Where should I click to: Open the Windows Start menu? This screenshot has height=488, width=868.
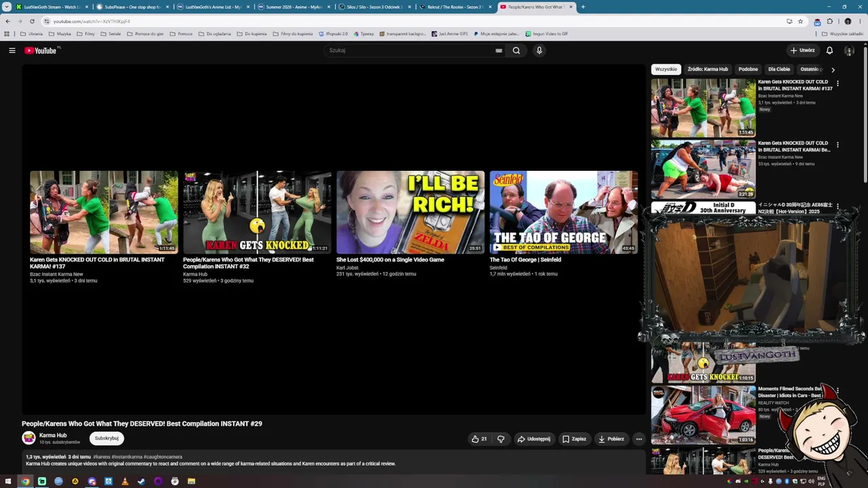point(8,481)
